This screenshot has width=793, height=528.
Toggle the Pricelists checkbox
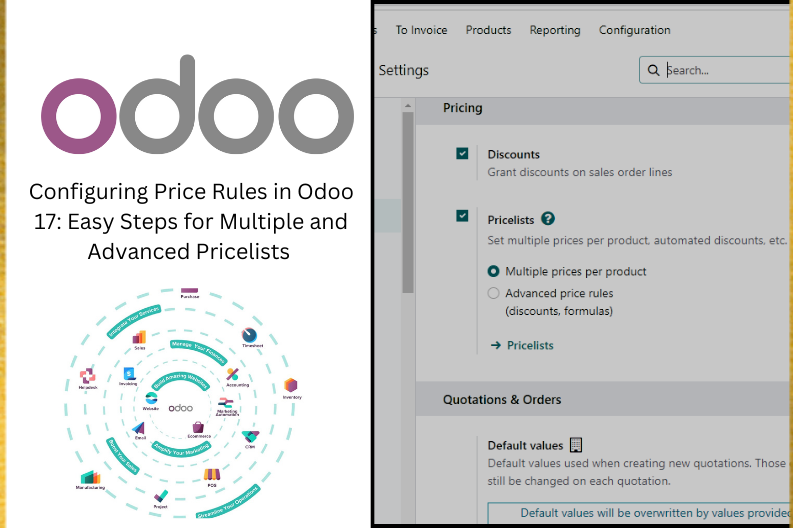[462, 216]
